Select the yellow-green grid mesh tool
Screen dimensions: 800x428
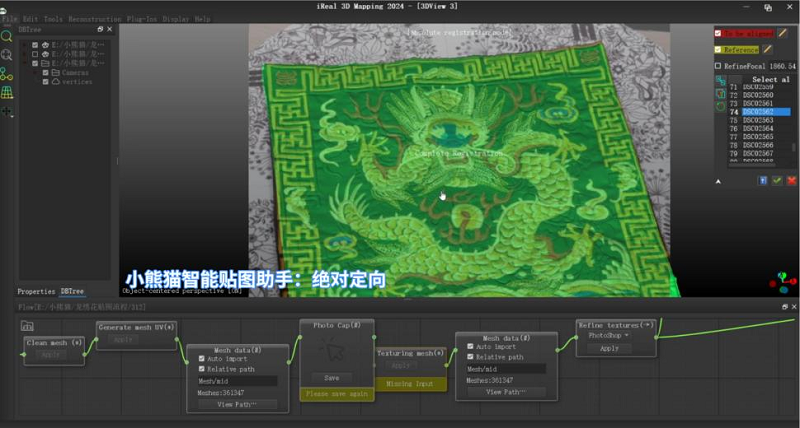pos(7,93)
